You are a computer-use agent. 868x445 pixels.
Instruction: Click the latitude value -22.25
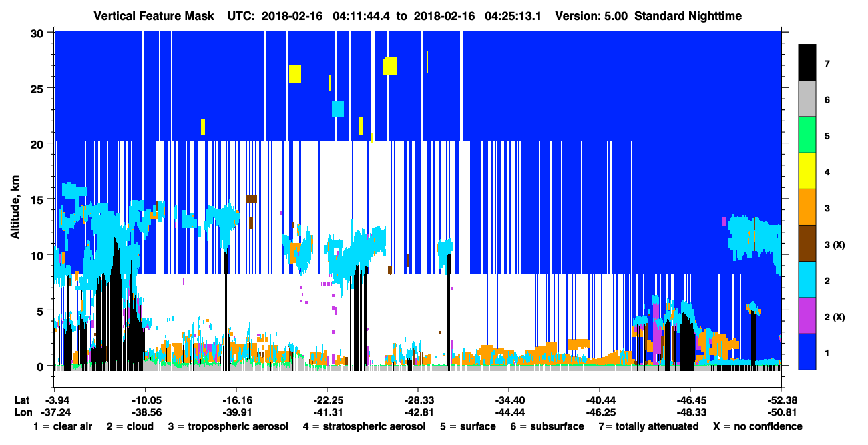327,400
